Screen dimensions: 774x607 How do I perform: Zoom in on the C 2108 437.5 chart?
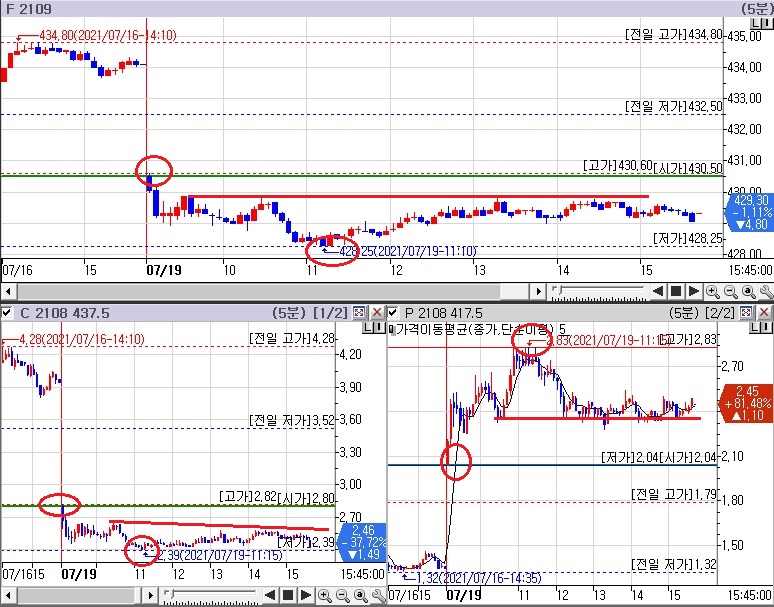pos(324,596)
